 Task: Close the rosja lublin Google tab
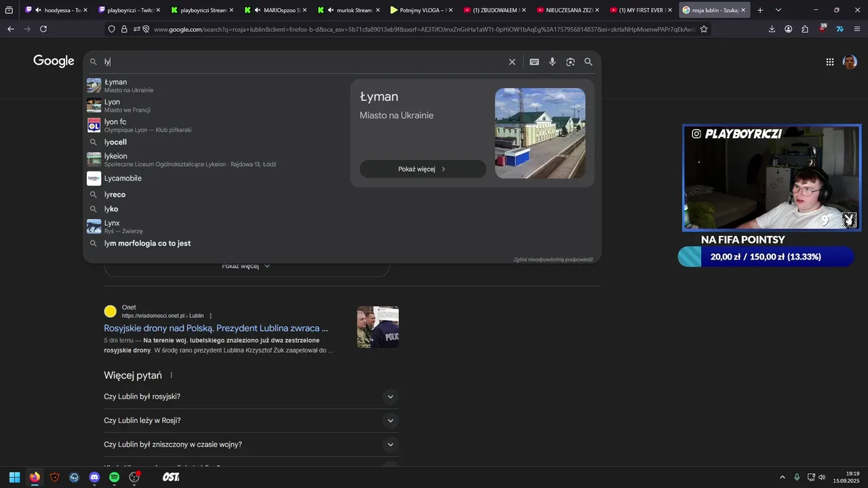click(743, 10)
